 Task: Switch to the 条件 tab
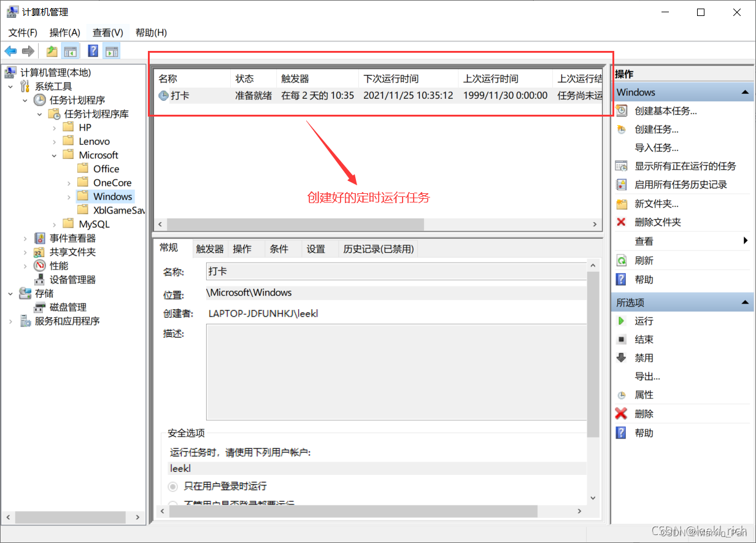[x=279, y=248]
